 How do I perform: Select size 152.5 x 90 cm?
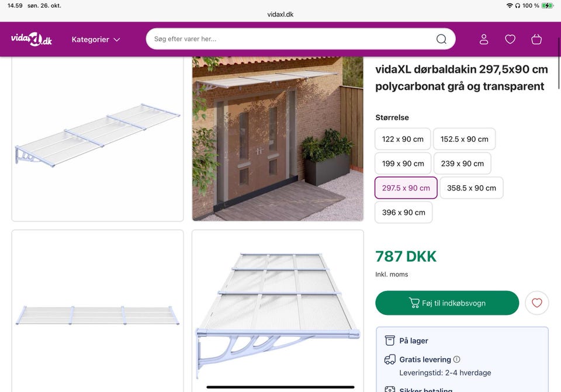[464, 139]
